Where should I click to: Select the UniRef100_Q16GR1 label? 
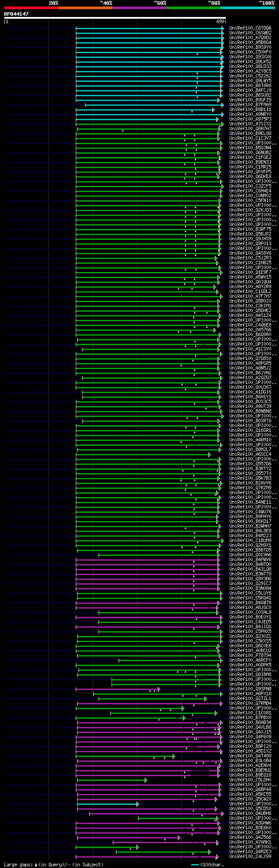coord(250,430)
